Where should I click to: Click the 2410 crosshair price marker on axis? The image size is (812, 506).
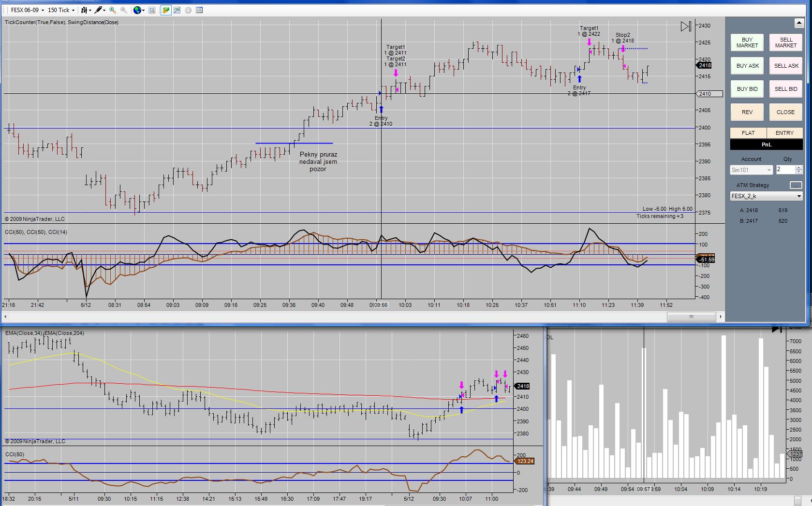click(709, 94)
